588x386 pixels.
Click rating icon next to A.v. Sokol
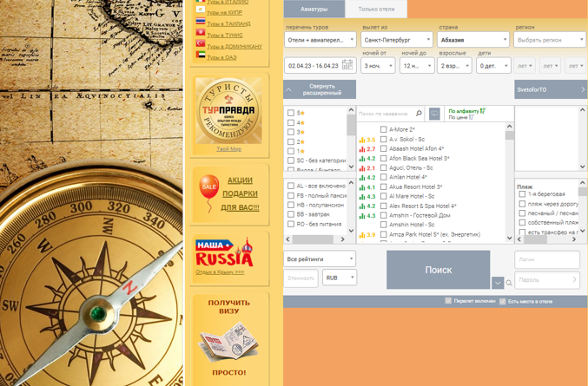pos(362,140)
